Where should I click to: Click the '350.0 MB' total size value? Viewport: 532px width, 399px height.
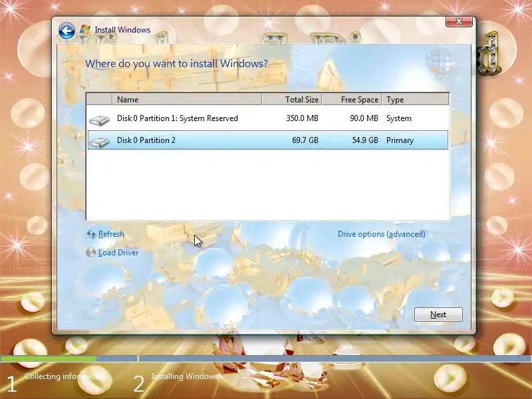pos(303,118)
